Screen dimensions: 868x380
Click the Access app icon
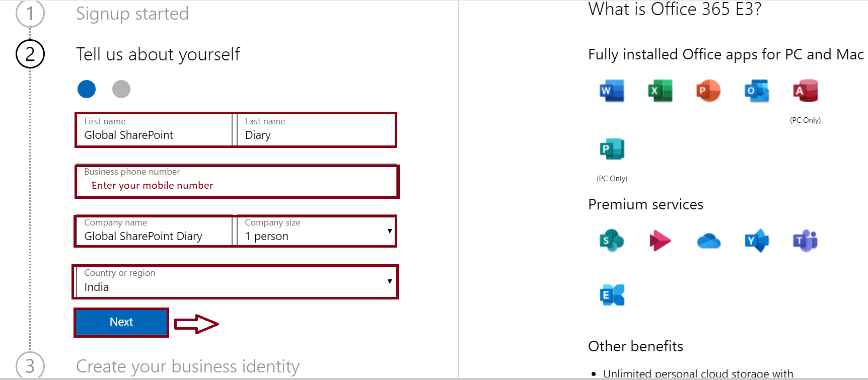(x=805, y=91)
